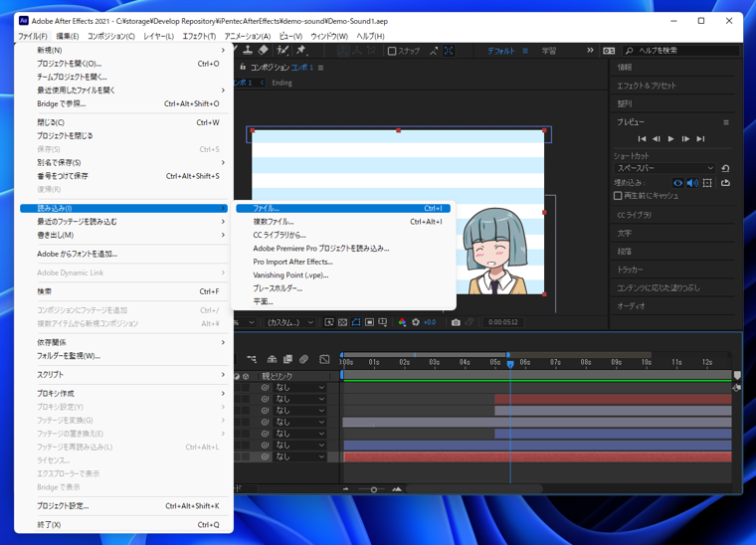Select the Eraser tool

(264, 50)
